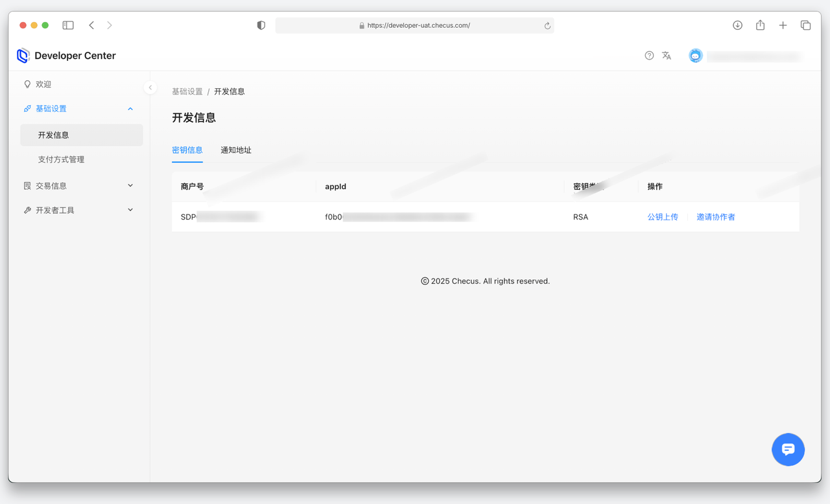Click the privacy shield icon
The height and width of the screenshot is (504, 830).
[x=261, y=25]
